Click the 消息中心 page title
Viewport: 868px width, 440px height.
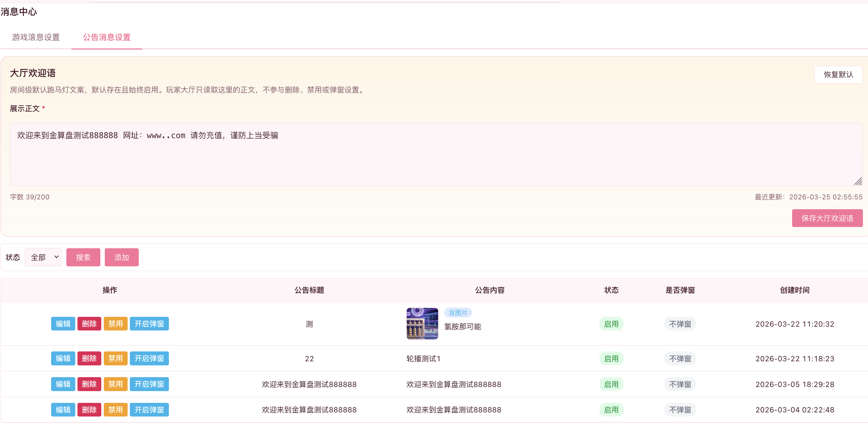point(18,12)
